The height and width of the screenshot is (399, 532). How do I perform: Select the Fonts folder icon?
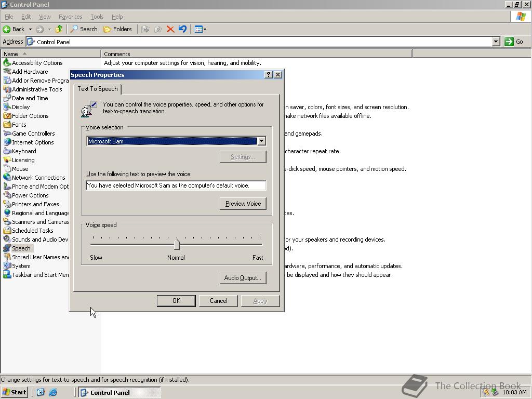(7, 125)
